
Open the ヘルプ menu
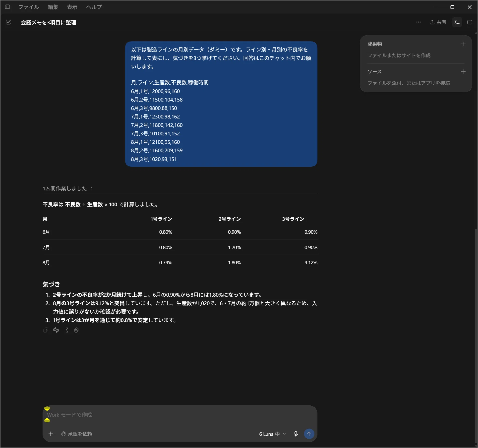tap(94, 7)
